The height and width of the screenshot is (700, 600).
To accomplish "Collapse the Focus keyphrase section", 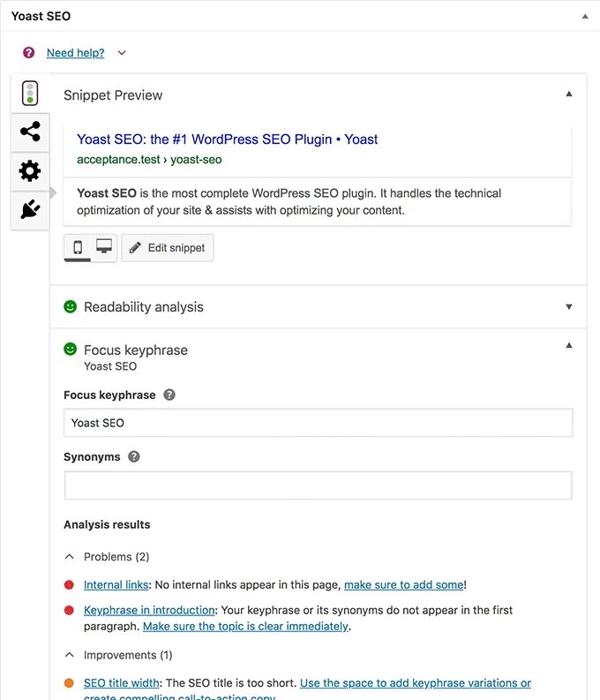I will (569, 346).
